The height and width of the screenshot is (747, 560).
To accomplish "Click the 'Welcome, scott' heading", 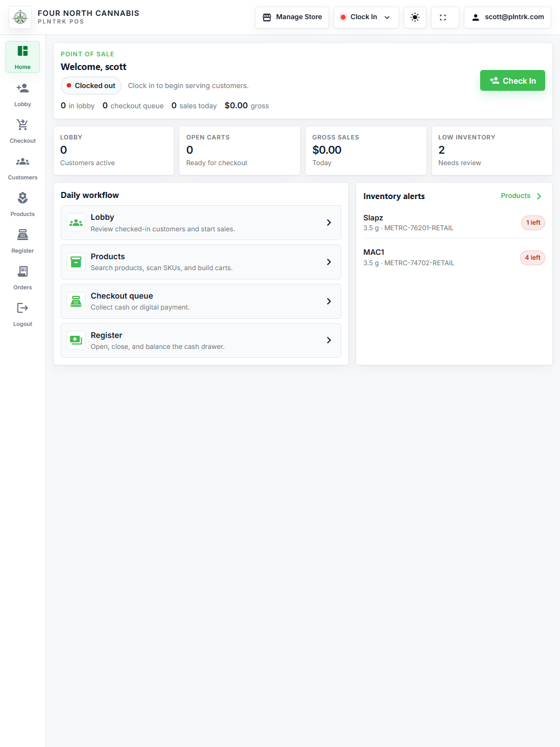I will click(x=94, y=67).
